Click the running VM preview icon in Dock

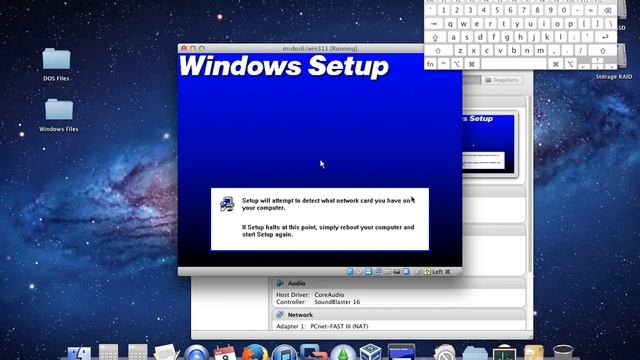[x=401, y=352]
